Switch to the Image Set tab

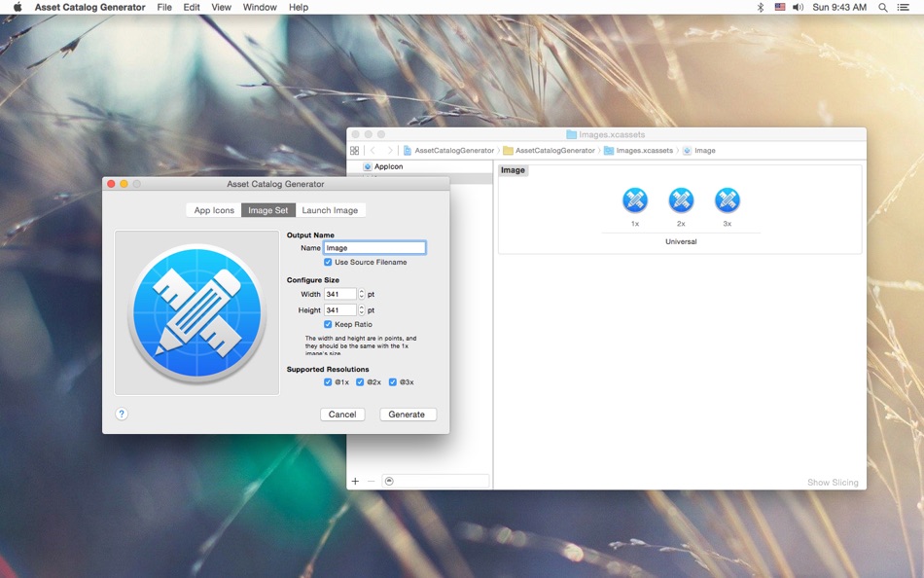coord(268,210)
